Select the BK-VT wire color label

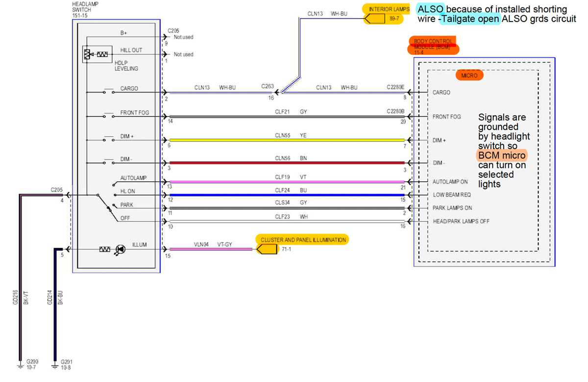[x=26, y=298]
